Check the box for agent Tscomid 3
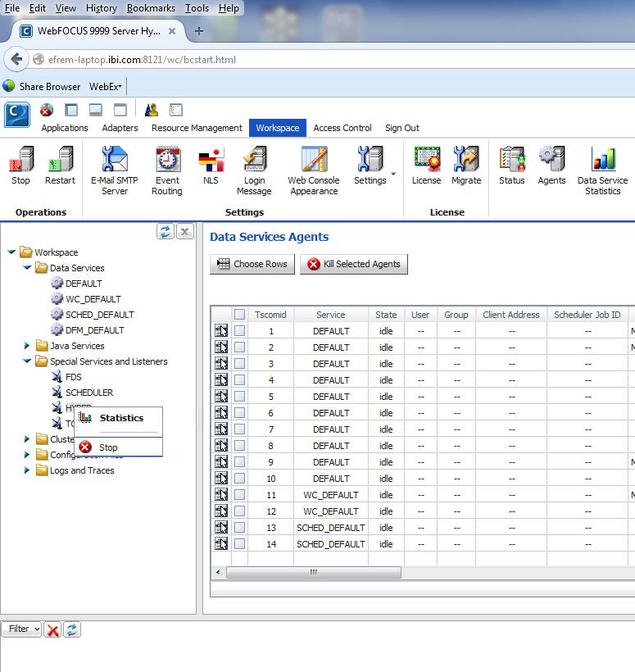The image size is (635, 672). [239, 363]
